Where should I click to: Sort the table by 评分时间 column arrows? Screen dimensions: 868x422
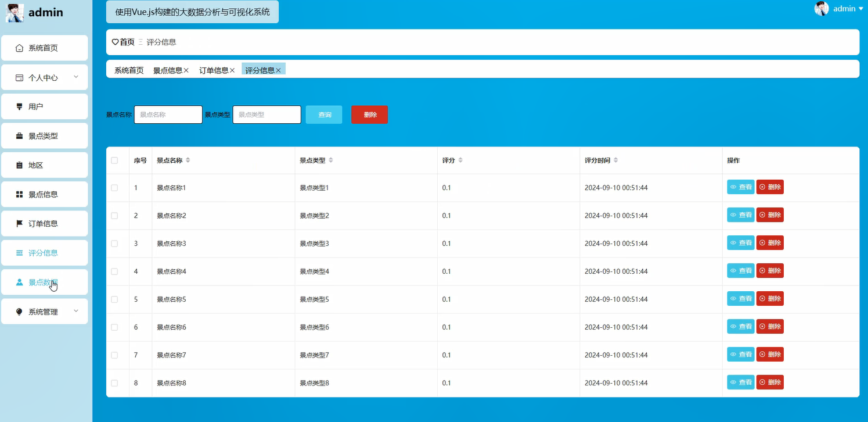(615, 160)
